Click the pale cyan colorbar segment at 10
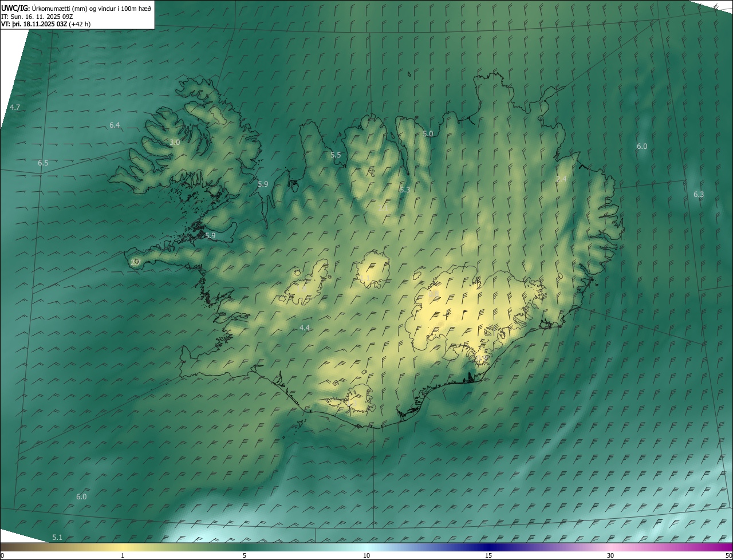The width and height of the screenshot is (733, 560). coord(366,547)
